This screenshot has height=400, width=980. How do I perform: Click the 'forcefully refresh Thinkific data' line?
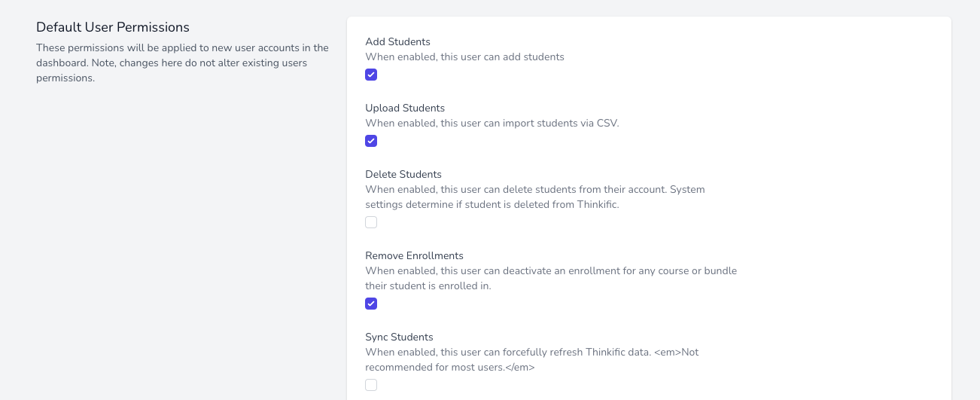[x=531, y=352]
